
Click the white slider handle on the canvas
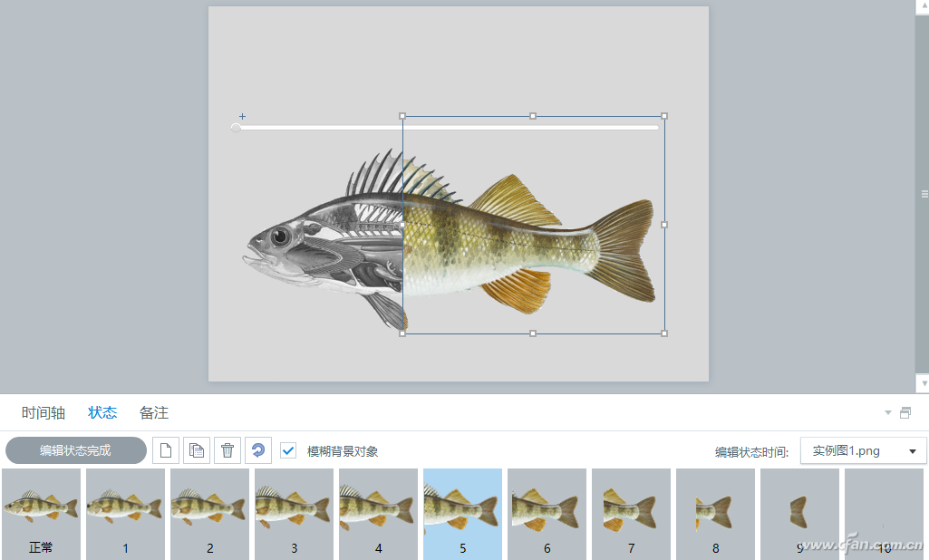(237, 128)
